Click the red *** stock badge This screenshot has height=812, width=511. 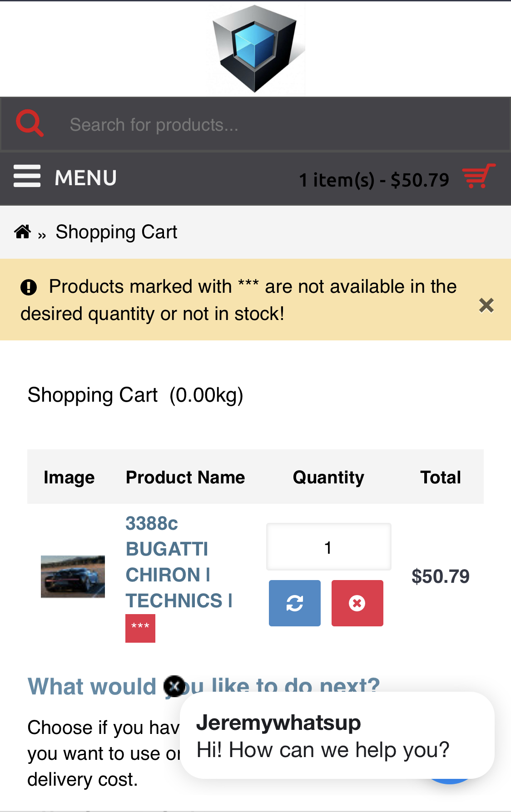[x=140, y=628]
